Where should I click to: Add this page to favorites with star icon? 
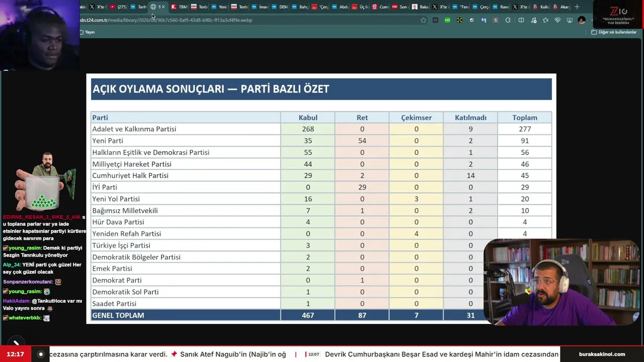click(423, 20)
